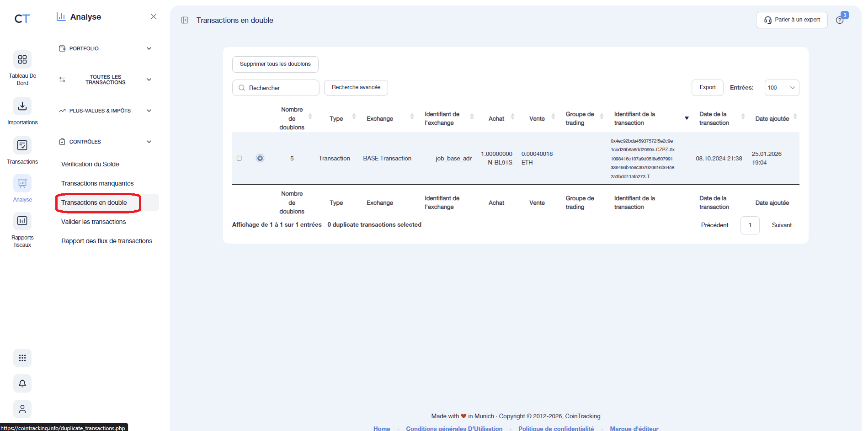This screenshot has height=431, width=868.
Task: Open Rapport des flux de transactions
Action: tap(107, 240)
